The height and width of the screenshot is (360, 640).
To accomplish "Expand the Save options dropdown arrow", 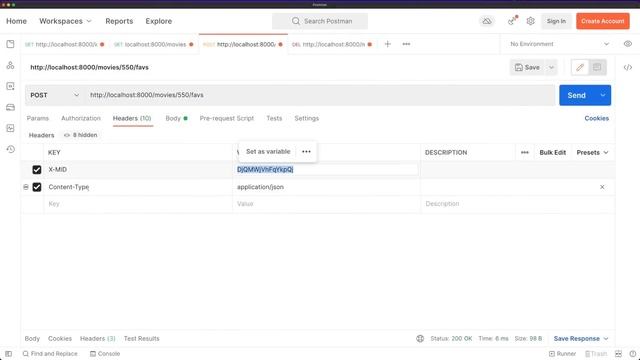I will 551,67.
